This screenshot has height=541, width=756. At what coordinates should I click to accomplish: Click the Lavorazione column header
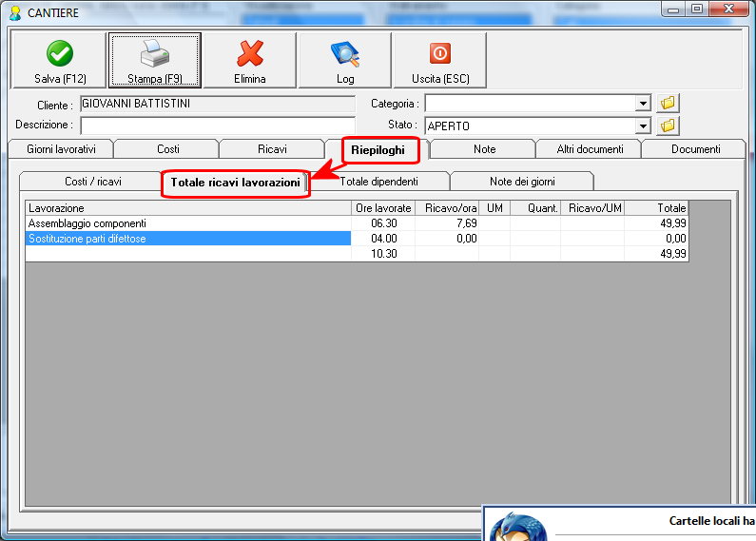click(188, 208)
